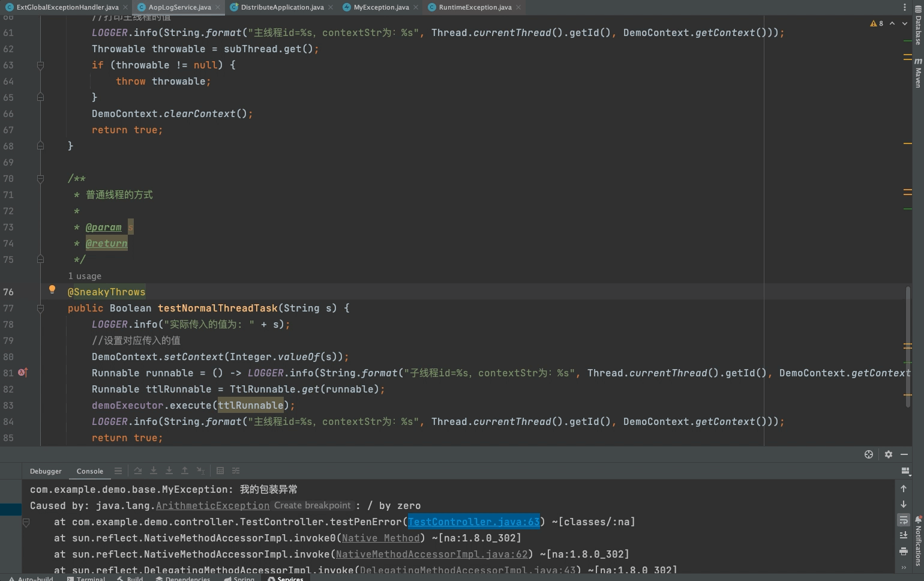Screen dimensions: 924x581
Task: Click the warnings count indicator showing 8
Action: pyautogui.click(x=877, y=23)
